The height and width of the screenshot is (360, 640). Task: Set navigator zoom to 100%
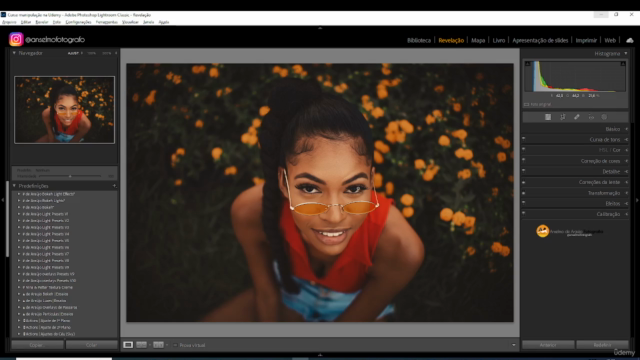[91, 53]
